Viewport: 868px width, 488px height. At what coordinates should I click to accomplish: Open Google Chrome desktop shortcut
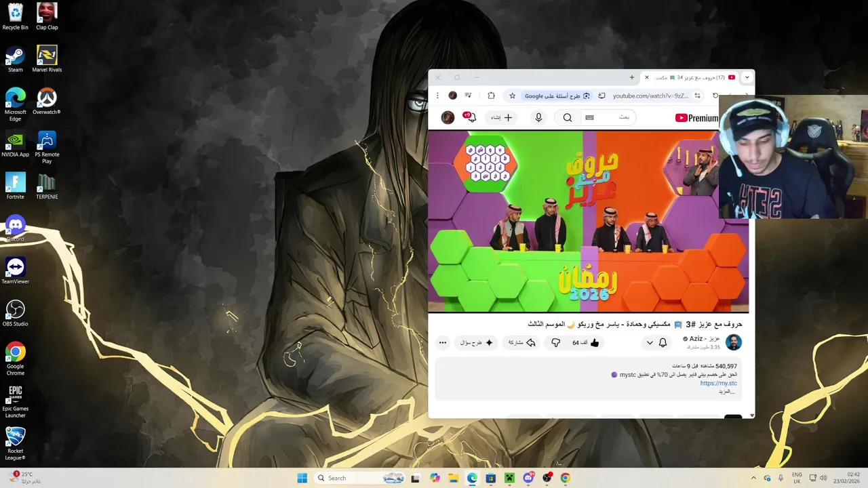coord(15,359)
